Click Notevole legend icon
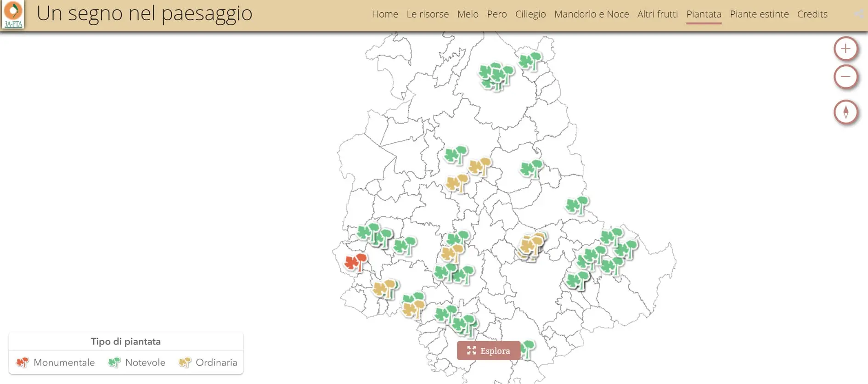This screenshot has height=384, width=868. (114, 362)
